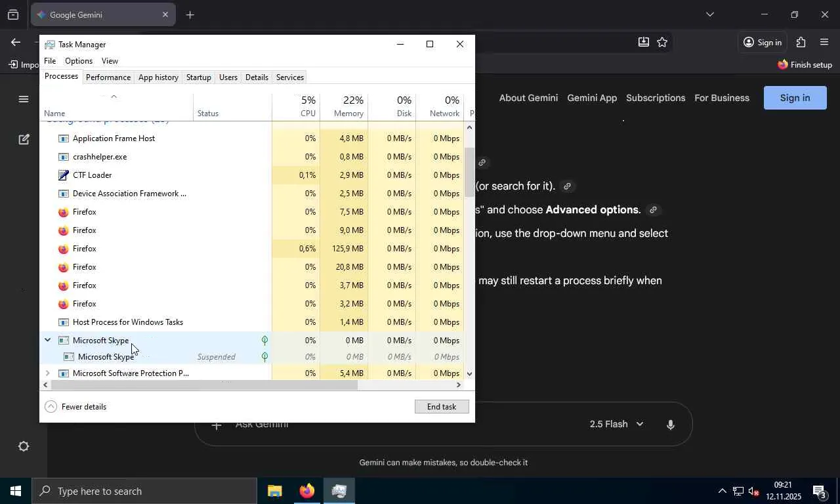Viewport: 840px width, 504px height.
Task: Click the leaf icon on the suspended Skype row
Action: coord(264,357)
